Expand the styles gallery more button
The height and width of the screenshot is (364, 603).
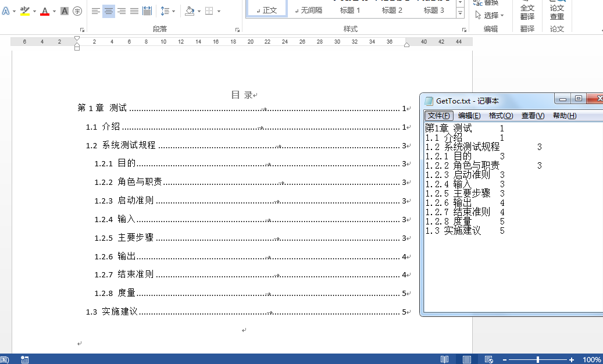[x=460, y=13]
